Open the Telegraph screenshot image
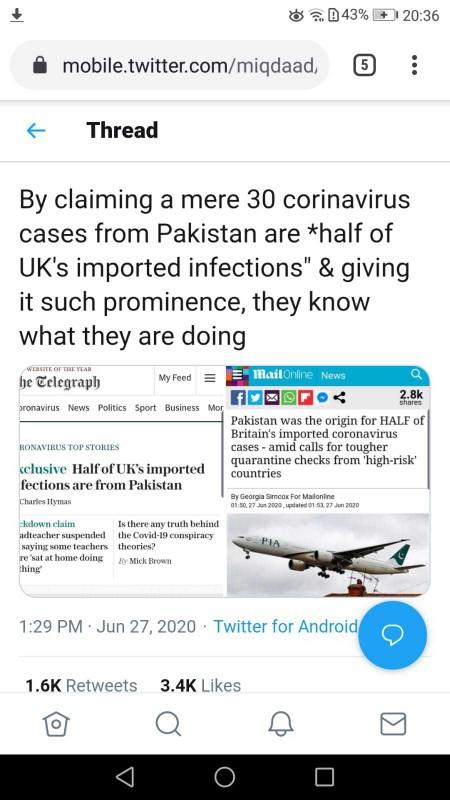This screenshot has width=450, height=800. click(x=121, y=481)
